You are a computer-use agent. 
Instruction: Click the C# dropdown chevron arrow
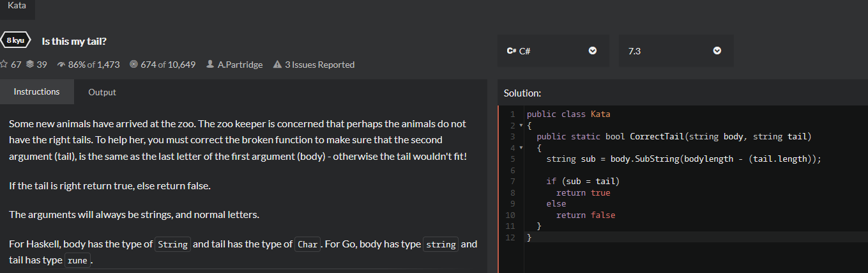(592, 51)
